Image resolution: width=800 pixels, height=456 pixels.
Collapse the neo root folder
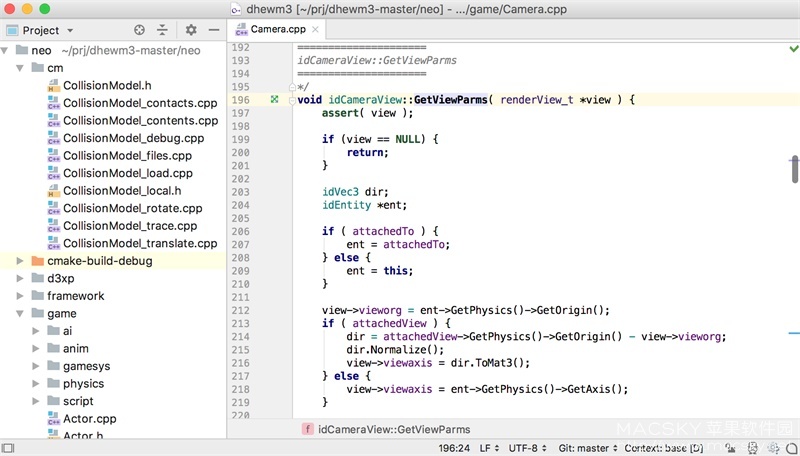(5, 50)
